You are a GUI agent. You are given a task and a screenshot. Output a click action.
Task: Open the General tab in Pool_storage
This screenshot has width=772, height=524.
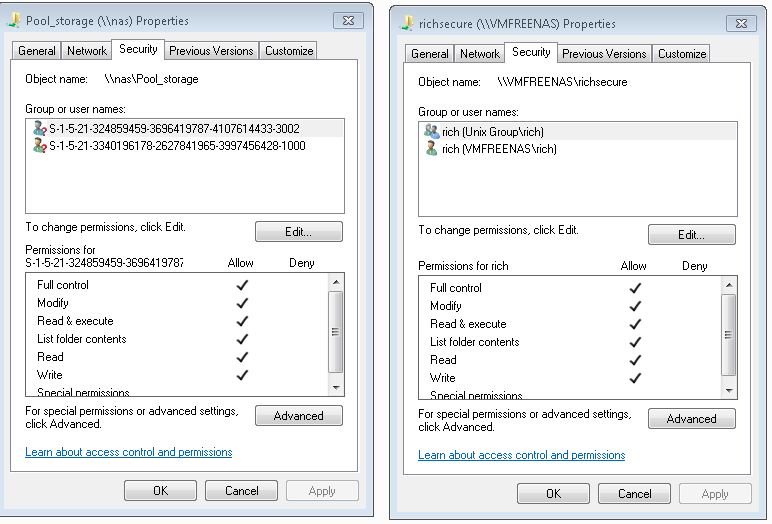(x=37, y=51)
